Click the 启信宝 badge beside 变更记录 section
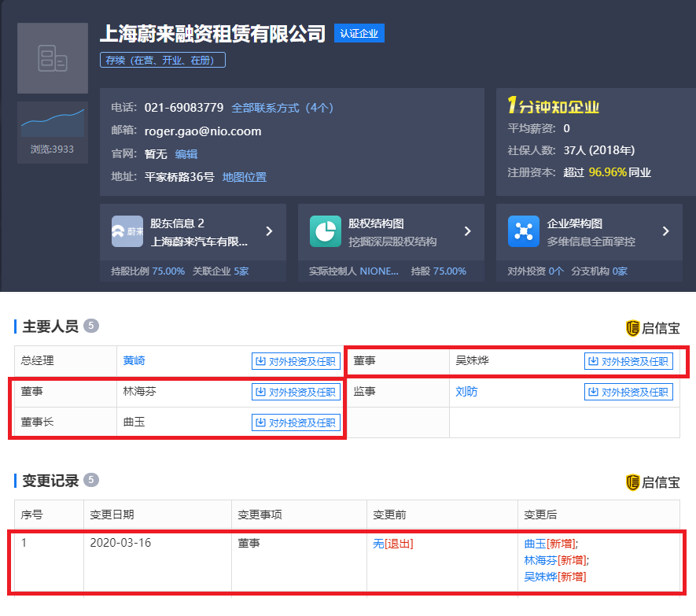 pyautogui.click(x=652, y=481)
